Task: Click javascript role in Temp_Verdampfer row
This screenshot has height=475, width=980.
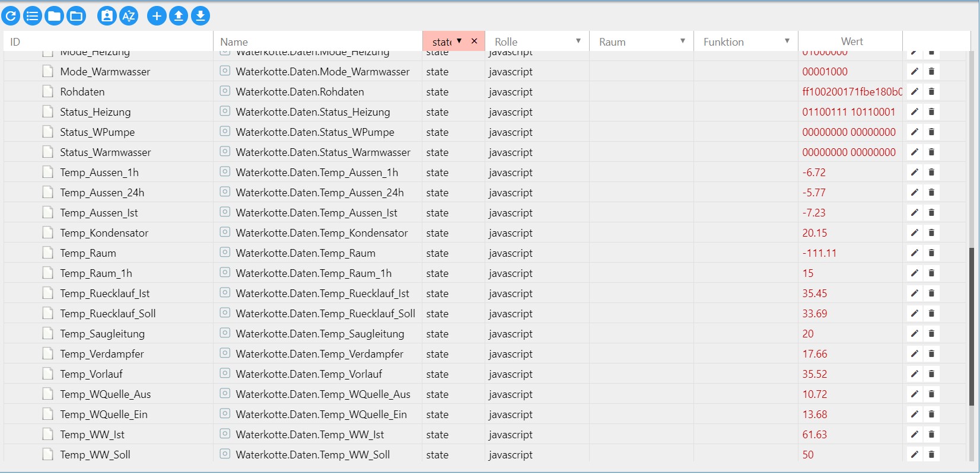Action: [511, 354]
